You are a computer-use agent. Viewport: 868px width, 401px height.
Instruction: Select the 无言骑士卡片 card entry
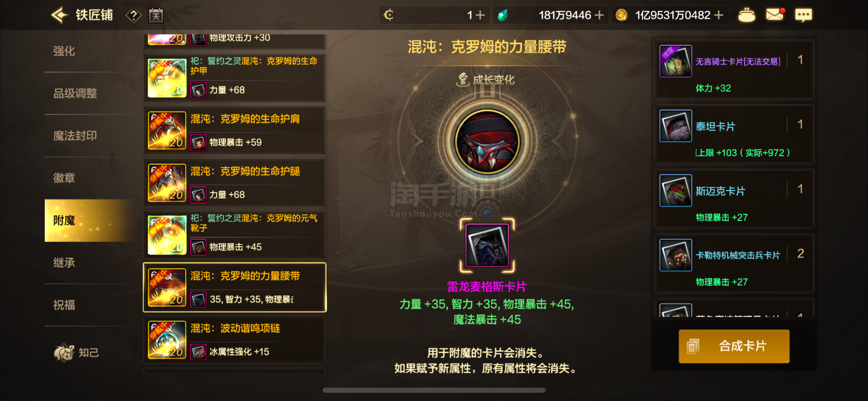734,70
